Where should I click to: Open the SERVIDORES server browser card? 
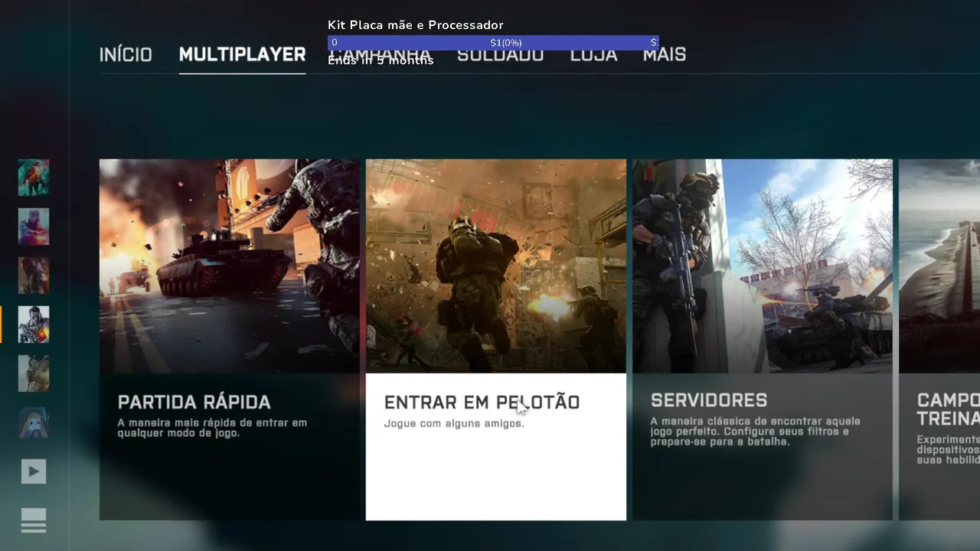click(763, 340)
